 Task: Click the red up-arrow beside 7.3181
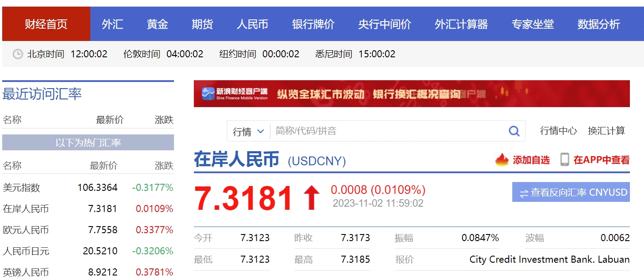pos(311,197)
